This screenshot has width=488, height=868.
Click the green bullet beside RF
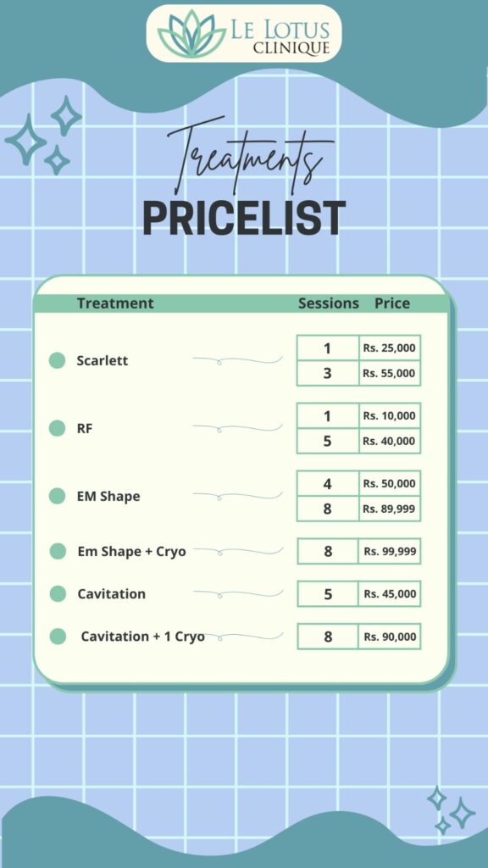coord(57,428)
